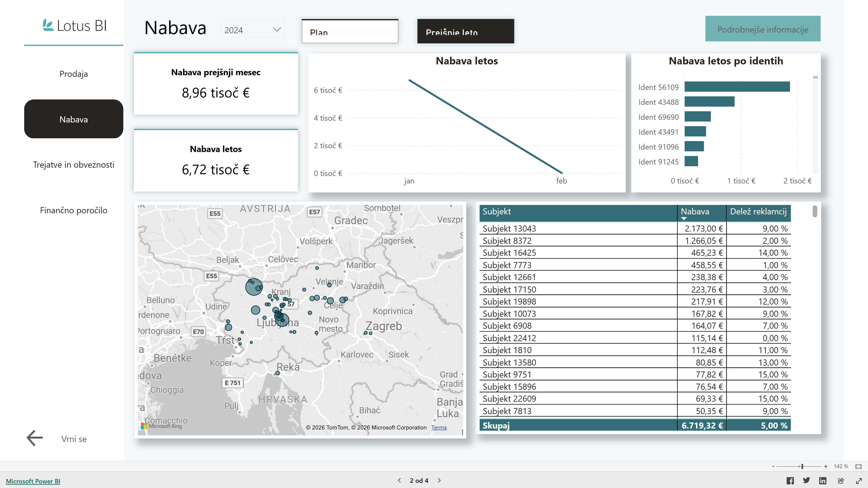Open the Microsoft Power BI link
Viewport: 868px width, 488px height.
pyautogui.click(x=33, y=481)
